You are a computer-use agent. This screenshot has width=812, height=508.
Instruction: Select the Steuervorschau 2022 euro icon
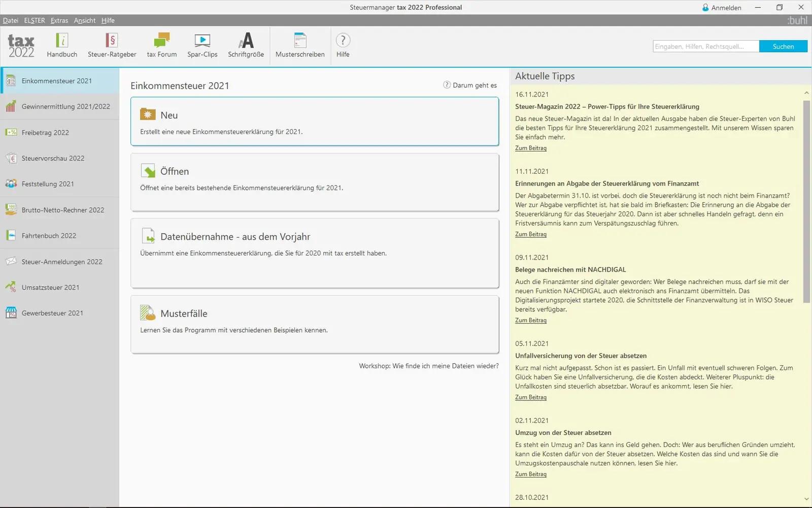point(11,158)
